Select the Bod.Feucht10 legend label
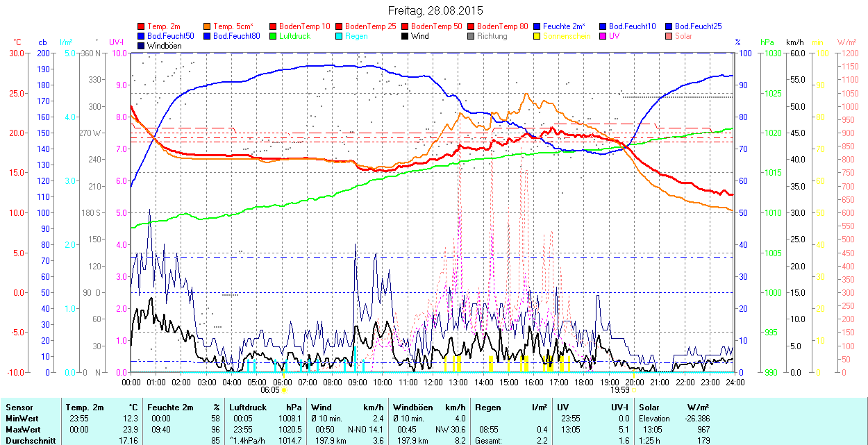 pos(632,26)
